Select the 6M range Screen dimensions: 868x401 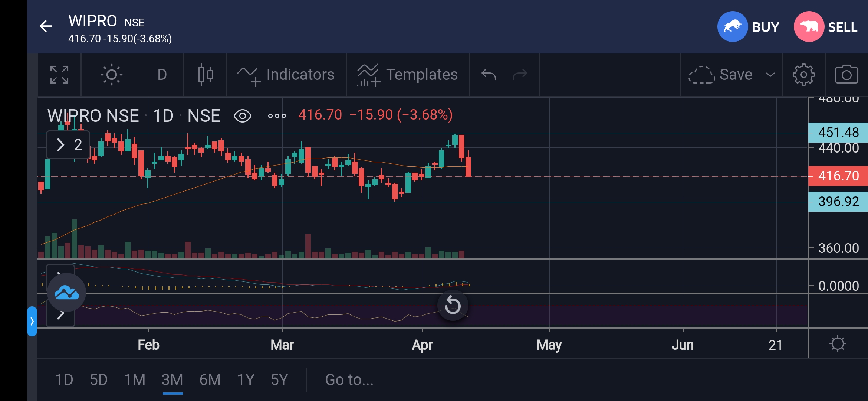210,380
